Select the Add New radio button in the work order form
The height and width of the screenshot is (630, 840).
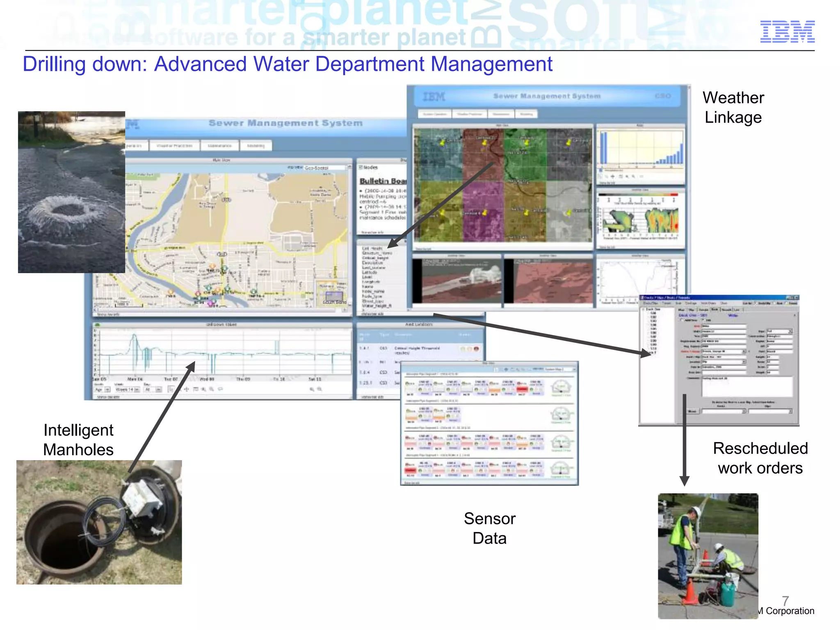pos(682,320)
